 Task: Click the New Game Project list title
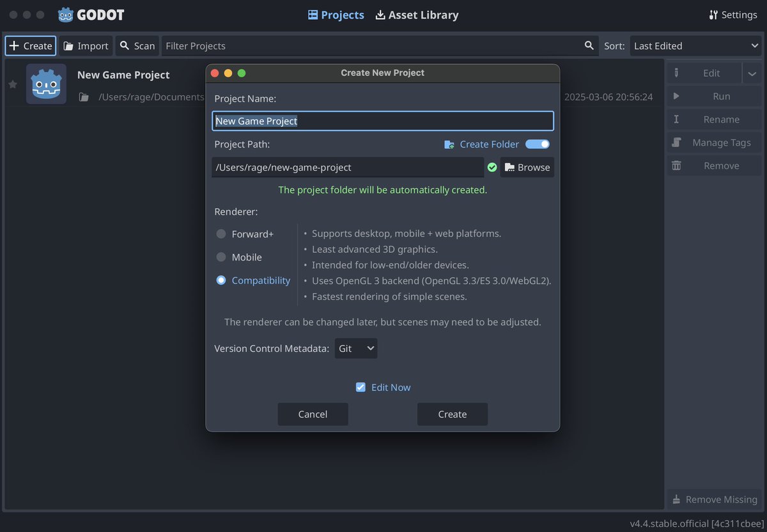pos(123,75)
